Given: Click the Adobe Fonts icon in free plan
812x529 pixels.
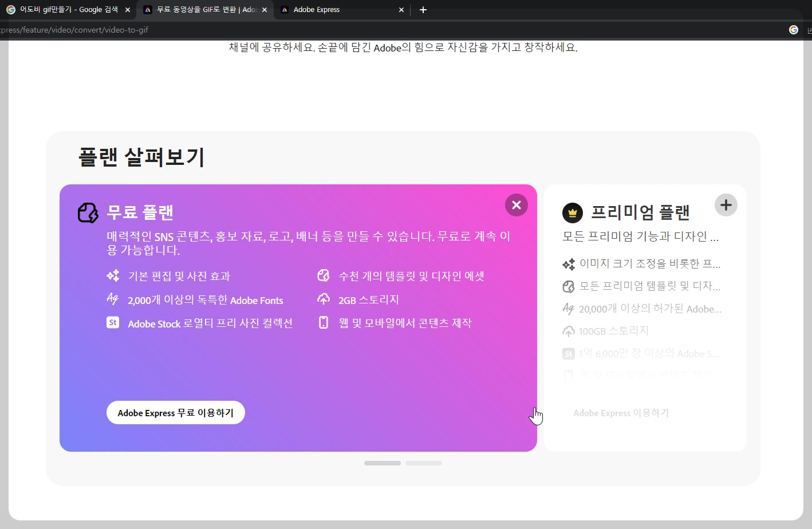Looking at the screenshot, I should point(112,299).
